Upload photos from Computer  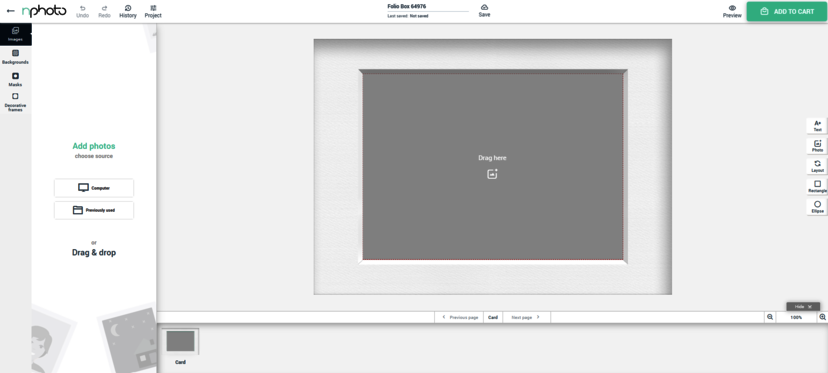click(x=94, y=188)
